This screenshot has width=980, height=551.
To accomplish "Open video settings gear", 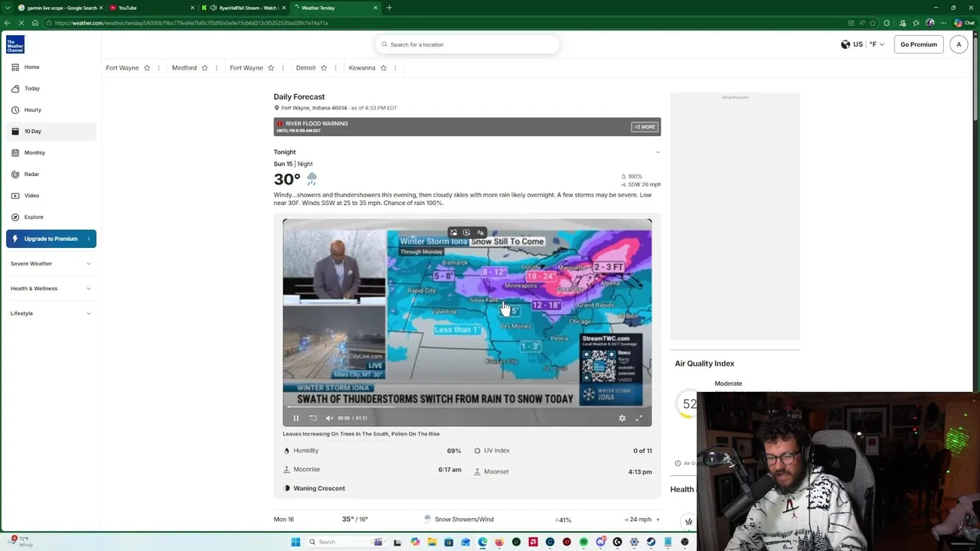I will [x=622, y=418].
